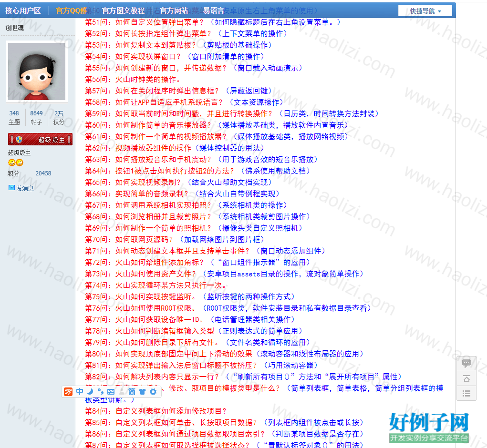
Task: Click the thread list icon in side panel
Action: [466, 393]
